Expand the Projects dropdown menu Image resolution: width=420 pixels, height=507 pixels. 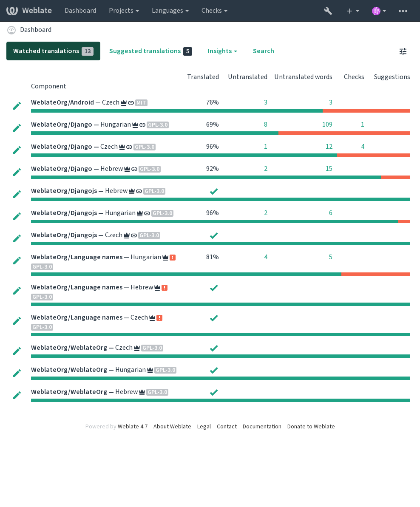point(124,11)
